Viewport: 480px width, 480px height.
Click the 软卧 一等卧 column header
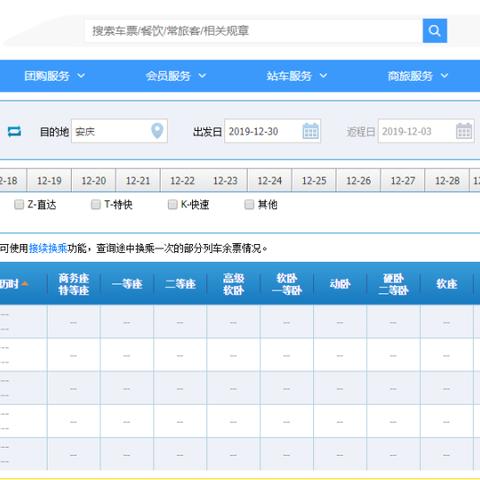click(x=287, y=284)
